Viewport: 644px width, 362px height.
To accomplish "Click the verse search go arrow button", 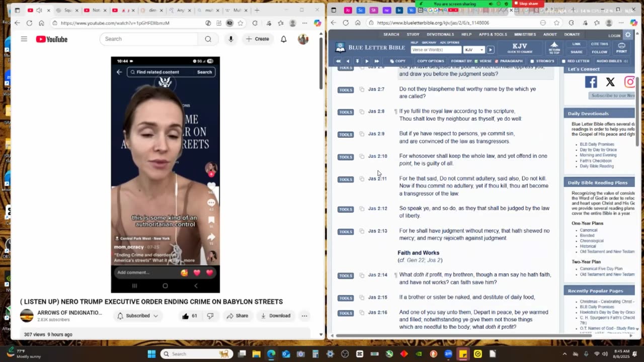I will tap(490, 50).
